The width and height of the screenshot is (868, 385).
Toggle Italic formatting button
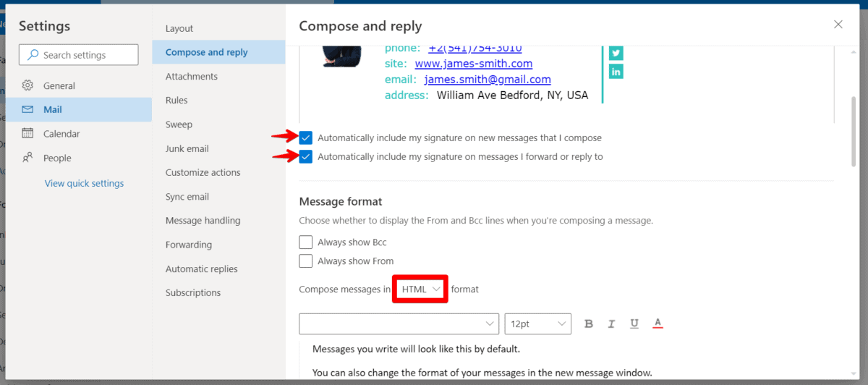coord(611,323)
